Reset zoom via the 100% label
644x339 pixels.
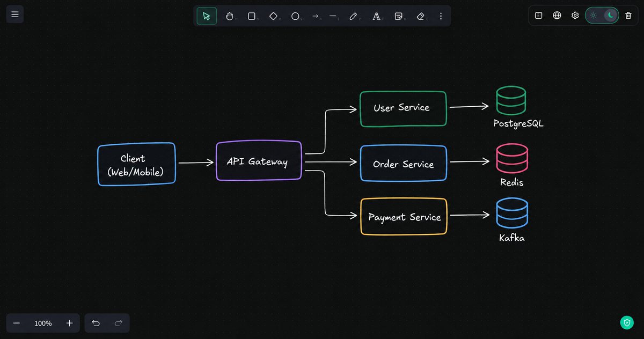tap(43, 323)
